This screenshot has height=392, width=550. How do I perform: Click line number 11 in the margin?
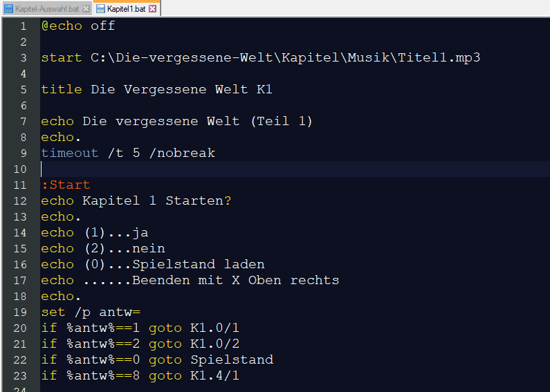point(20,185)
